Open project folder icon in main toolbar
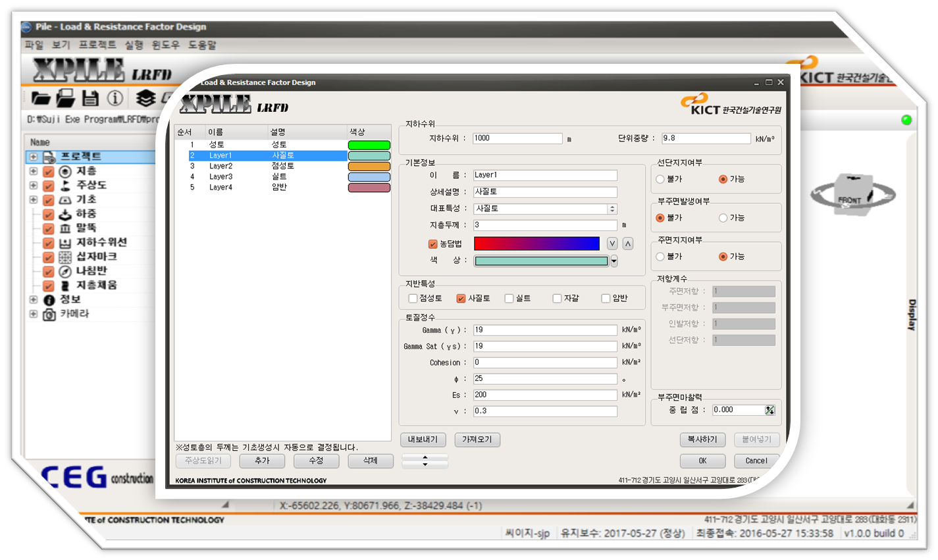This screenshot has height=560, width=938. click(x=41, y=99)
